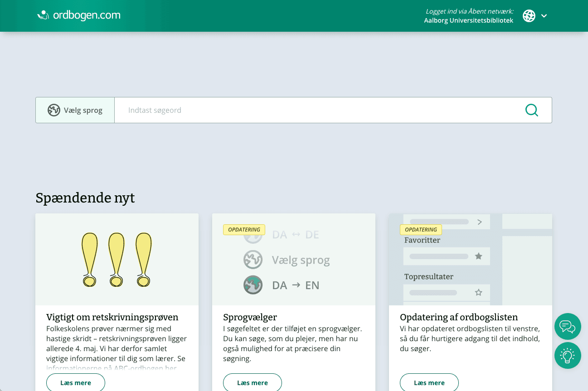Click the filled star under Favoritter

tap(478, 256)
